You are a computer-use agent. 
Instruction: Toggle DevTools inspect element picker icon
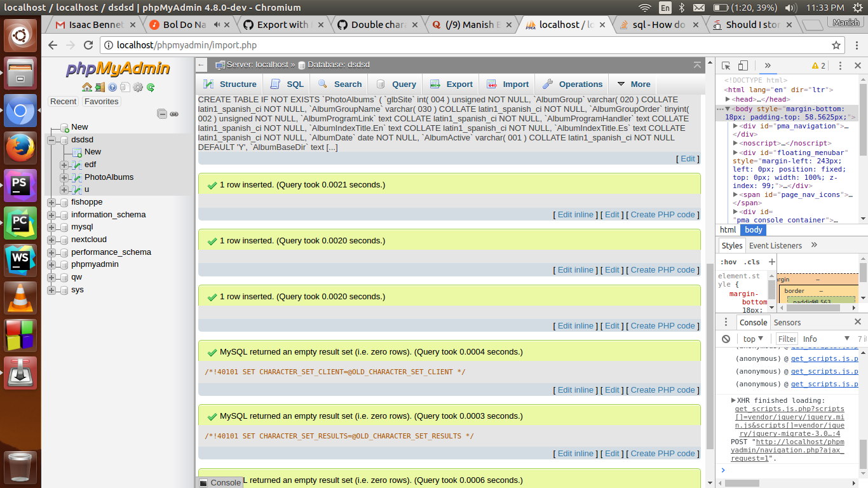coord(726,65)
